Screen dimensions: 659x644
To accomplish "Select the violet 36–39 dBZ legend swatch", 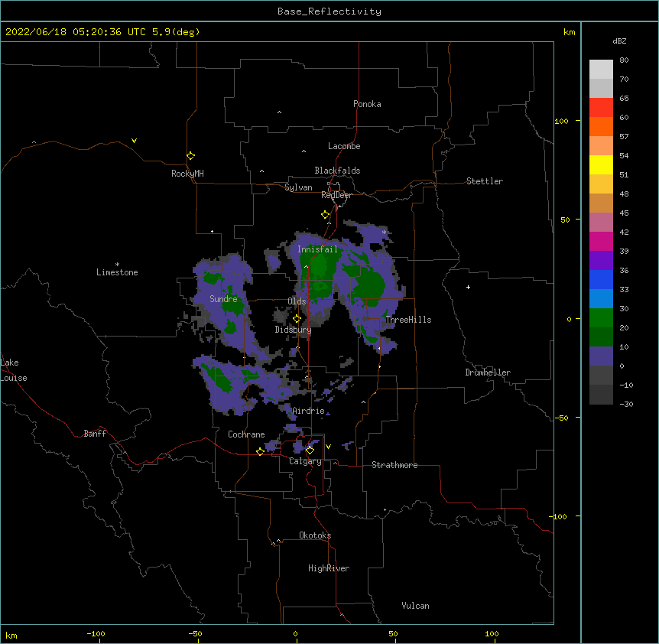I will pyautogui.click(x=601, y=261).
